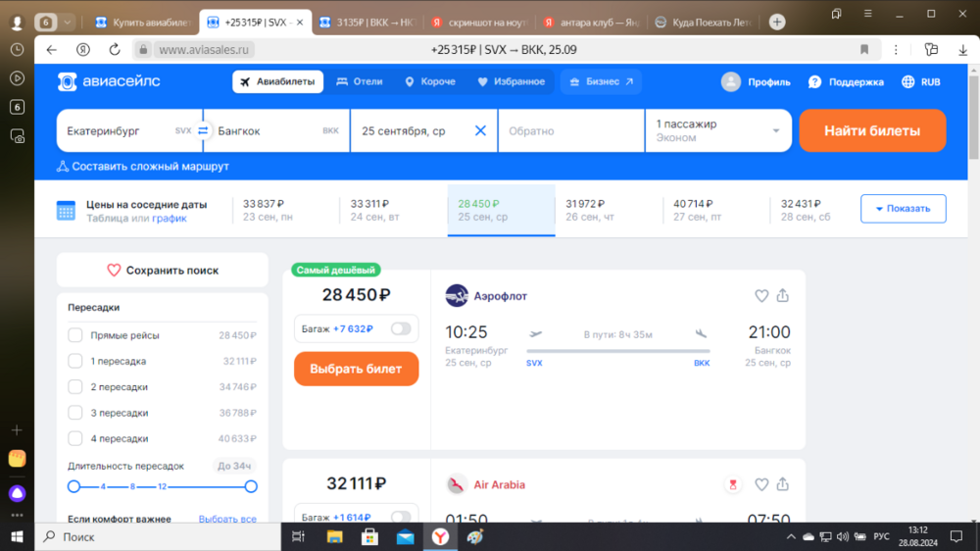Bookmark this page in address bar
The width and height of the screenshot is (980, 551).
[864, 49]
